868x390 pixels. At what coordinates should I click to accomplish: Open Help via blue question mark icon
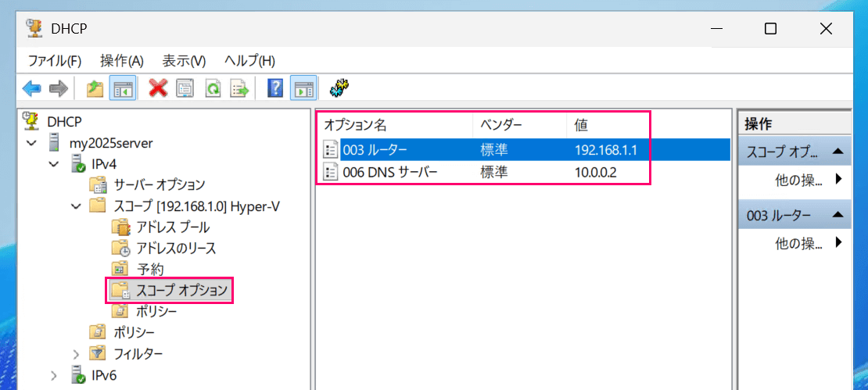click(x=275, y=88)
